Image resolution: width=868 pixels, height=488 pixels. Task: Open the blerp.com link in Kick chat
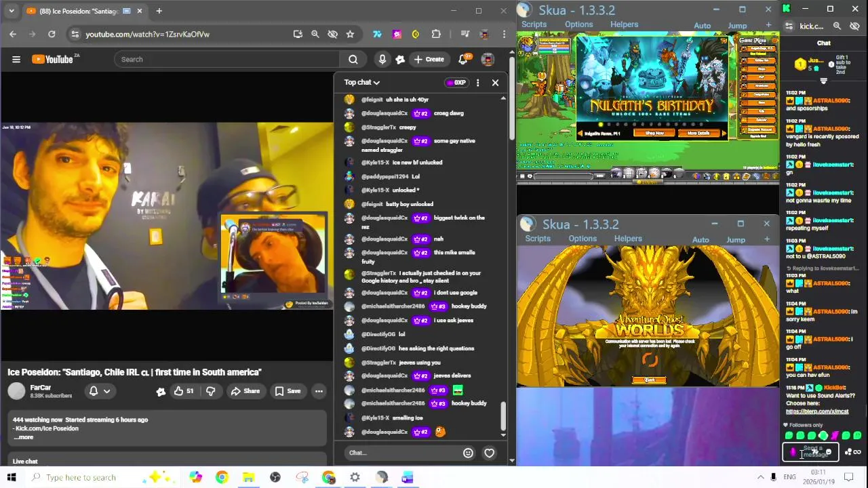pos(817,411)
